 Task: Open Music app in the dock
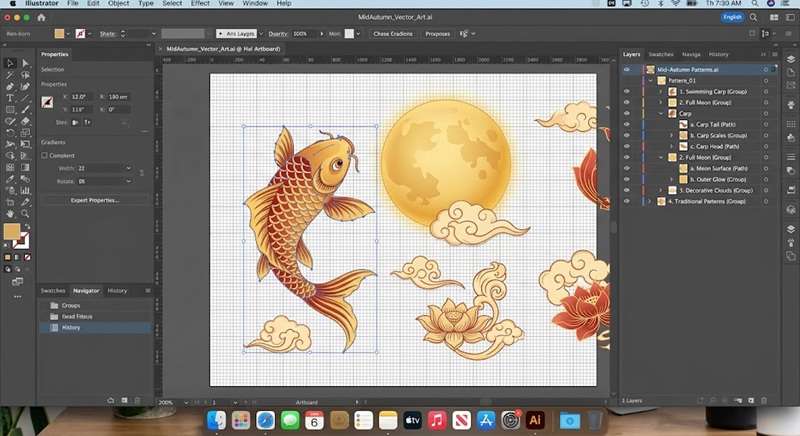[437, 420]
